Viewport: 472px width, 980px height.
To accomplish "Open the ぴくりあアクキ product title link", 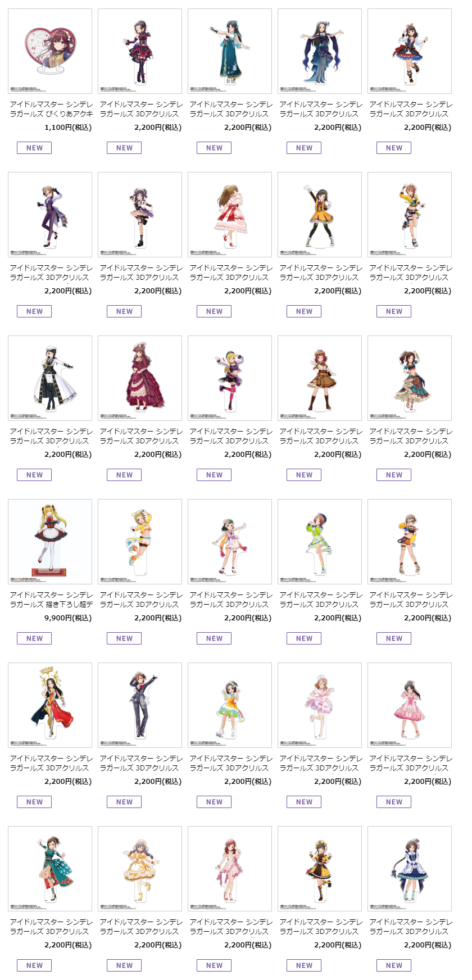I will [51, 109].
